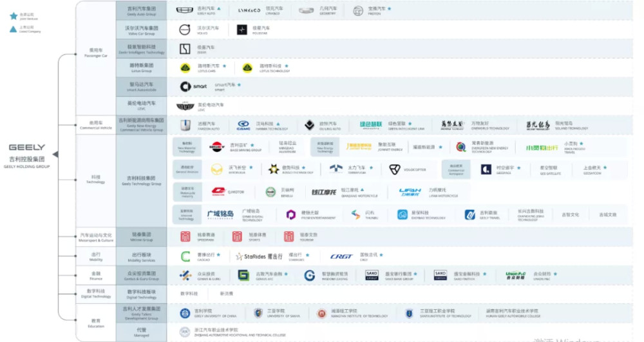Click the Geometry car logo
The height and width of the screenshot is (342, 644).
click(306, 11)
